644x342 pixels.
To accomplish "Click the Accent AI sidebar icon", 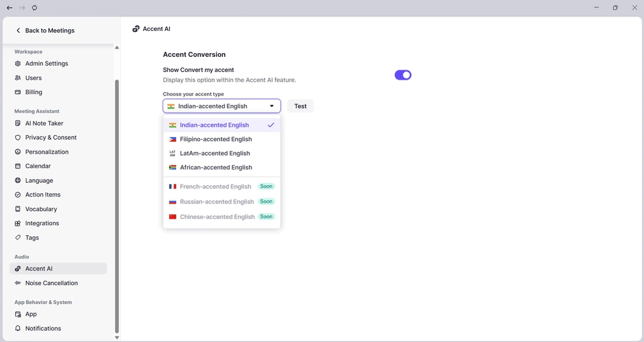I will tap(18, 269).
